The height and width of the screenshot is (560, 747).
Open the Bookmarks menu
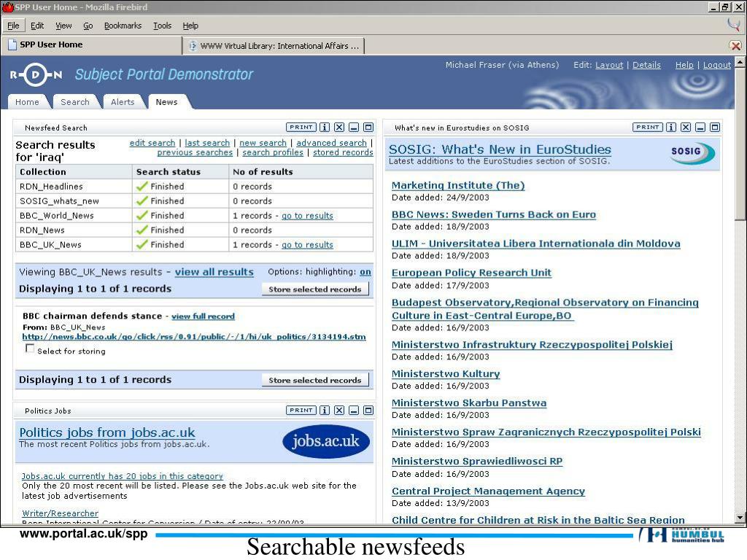(123, 26)
